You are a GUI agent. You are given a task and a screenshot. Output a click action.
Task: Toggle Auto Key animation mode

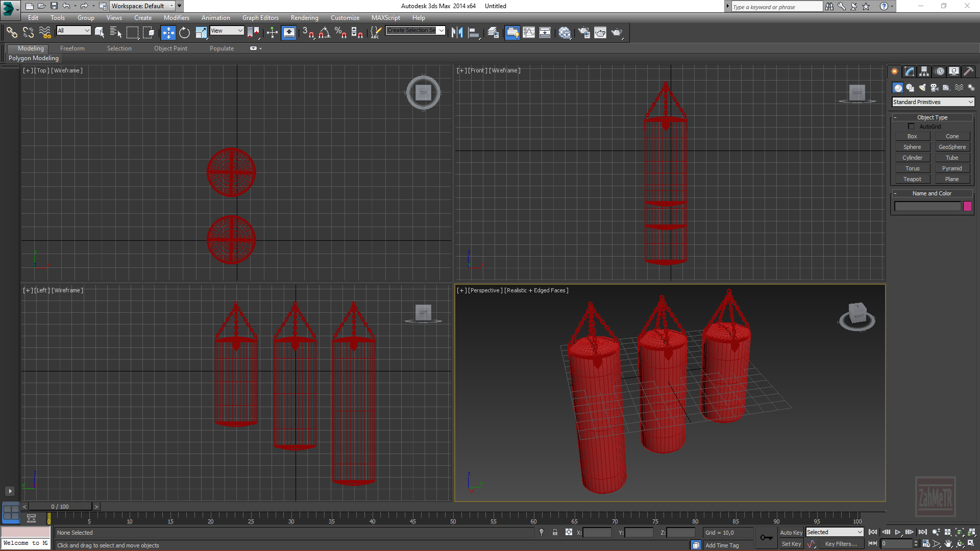click(x=791, y=532)
